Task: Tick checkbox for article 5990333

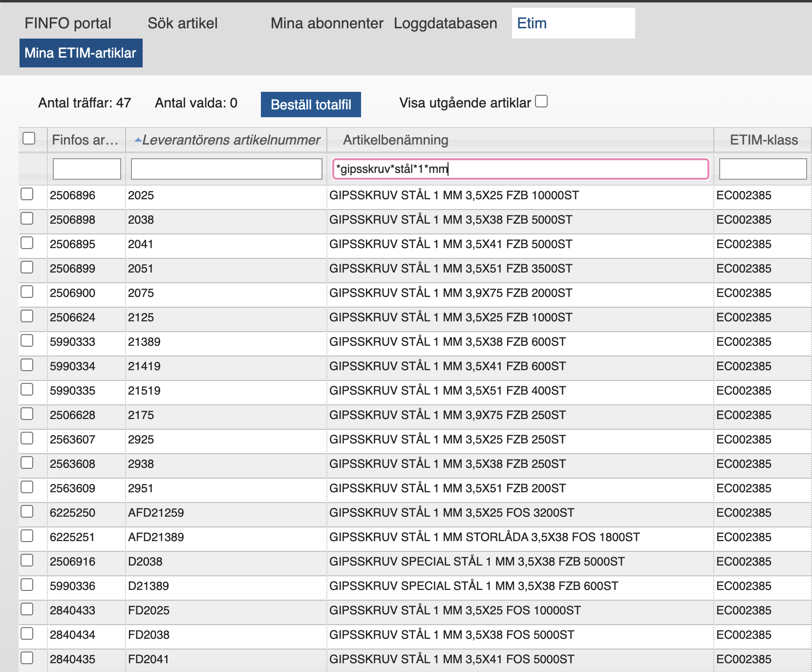Action: (x=27, y=341)
